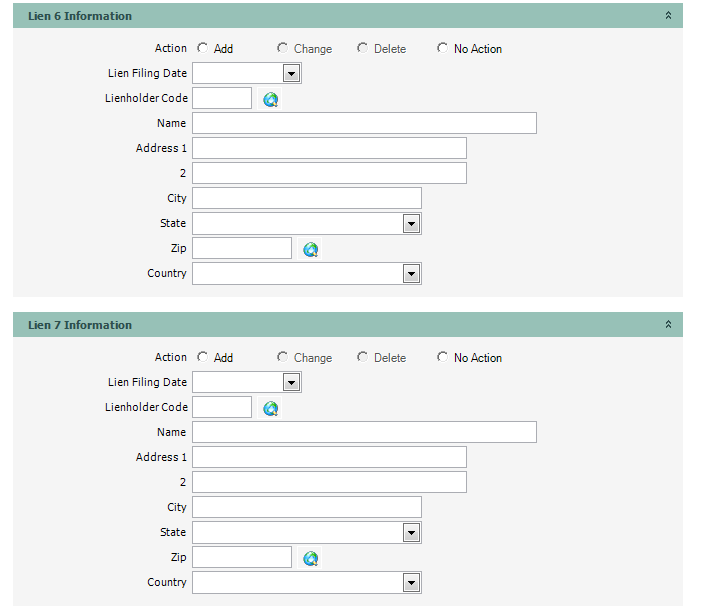Click the Zip field in Lien 6
Image resolution: width=705 pixels, height=614 pixels.
[x=242, y=248]
